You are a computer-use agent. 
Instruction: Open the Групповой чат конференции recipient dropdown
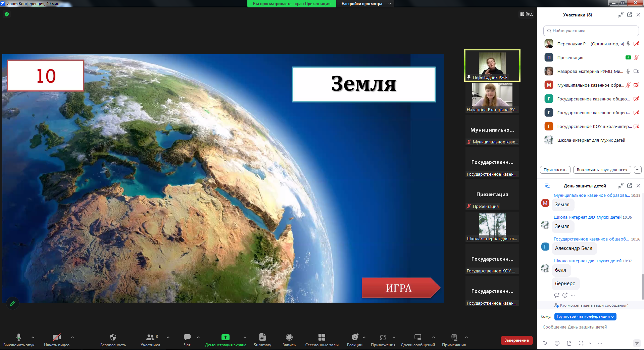point(585,316)
